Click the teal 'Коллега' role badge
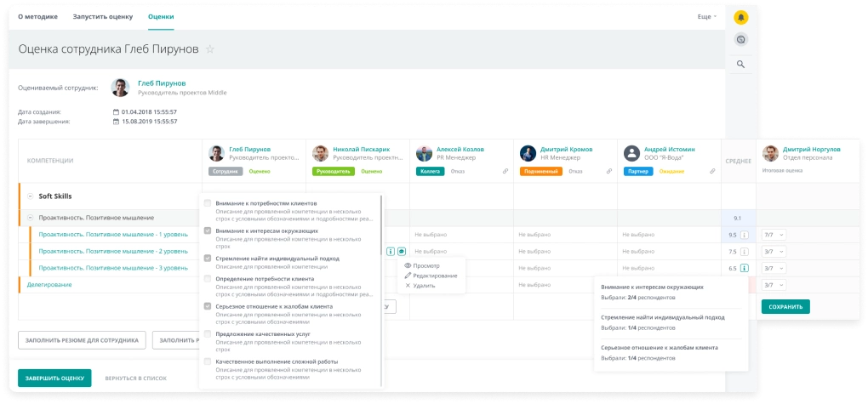The height and width of the screenshot is (404, 868). [430, 172]
